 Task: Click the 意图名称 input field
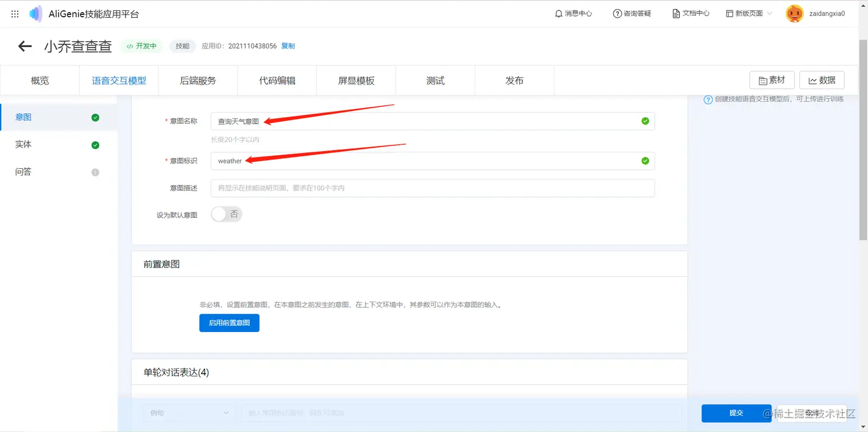[433, 121]
